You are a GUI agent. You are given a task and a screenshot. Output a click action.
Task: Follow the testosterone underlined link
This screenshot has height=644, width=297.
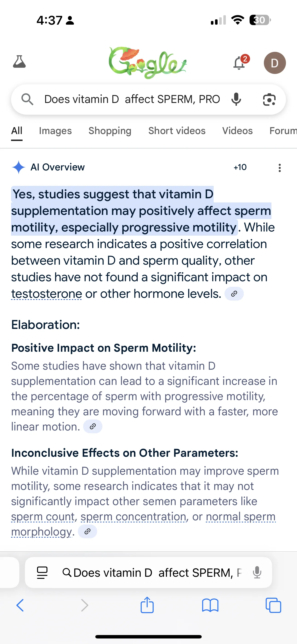[47, 294]
